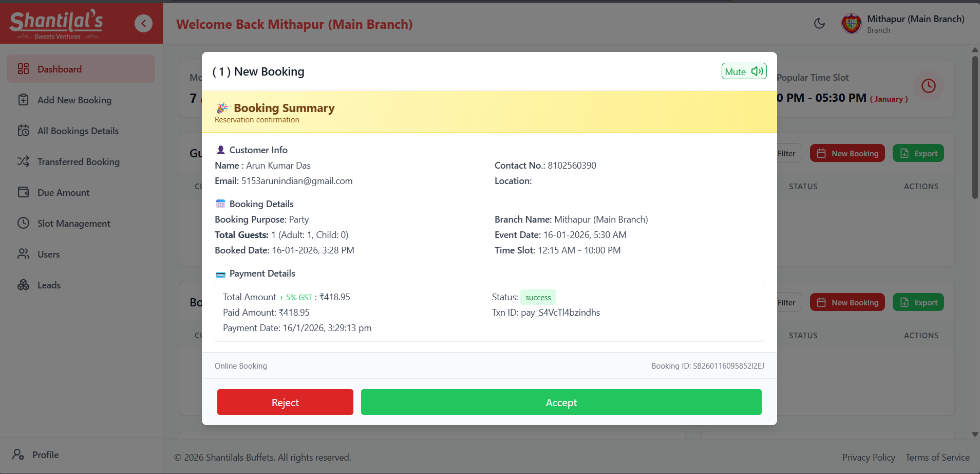Collapse the sidebar using the chevron arrow
Image resolution: width=980 pixels, height=474 pixels.
click(143, 23)
